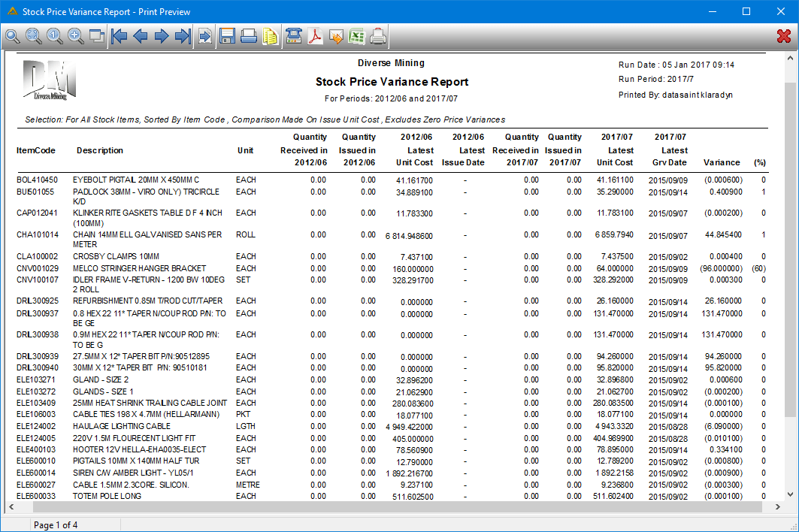The height and width of the screenshot is (532, 799).
Task: Click the Description column header
Action: [100, 150]
